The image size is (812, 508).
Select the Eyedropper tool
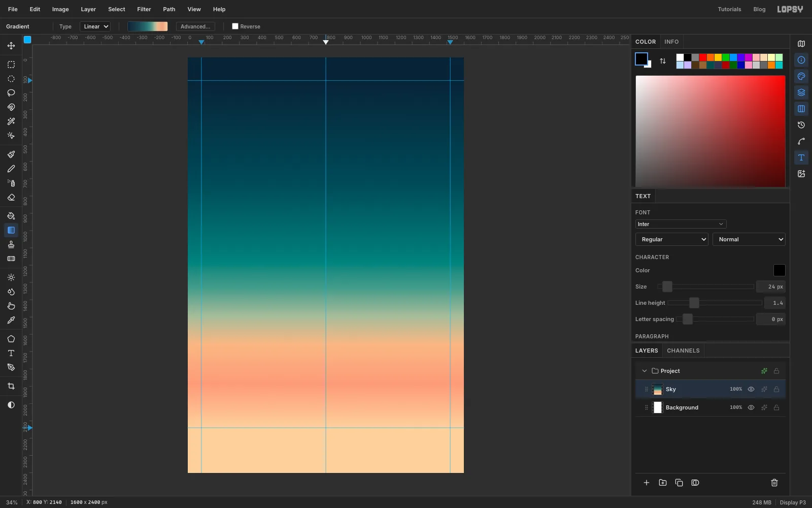[11, 320]
